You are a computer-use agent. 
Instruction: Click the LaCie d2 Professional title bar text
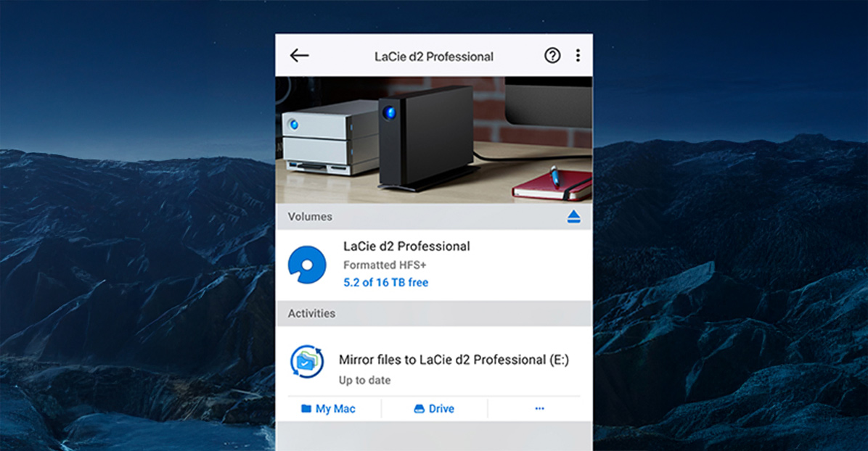433,56
